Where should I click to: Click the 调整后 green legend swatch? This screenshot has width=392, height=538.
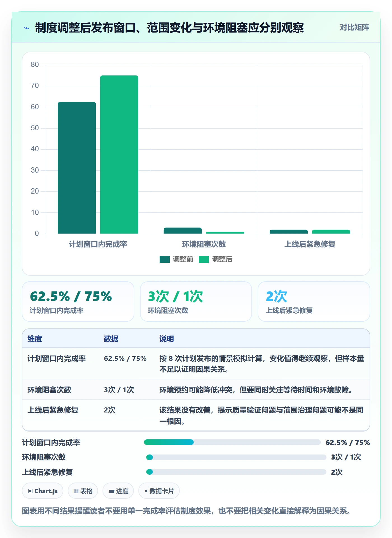[x=204, y=259]
